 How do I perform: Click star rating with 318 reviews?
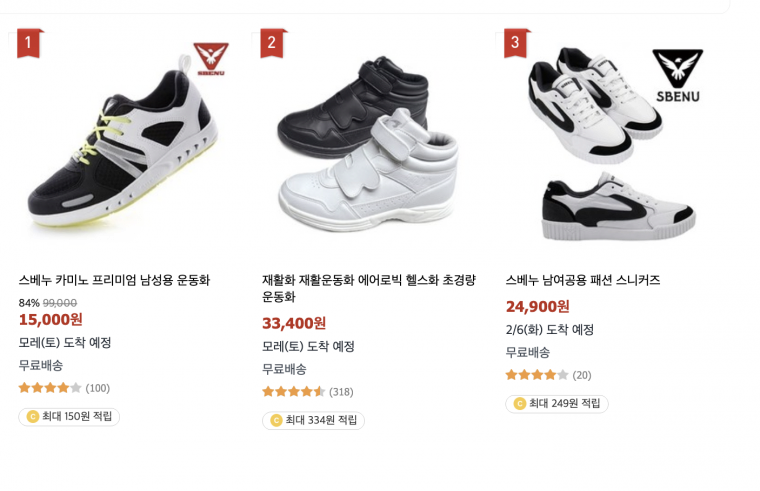click(293, 392)
